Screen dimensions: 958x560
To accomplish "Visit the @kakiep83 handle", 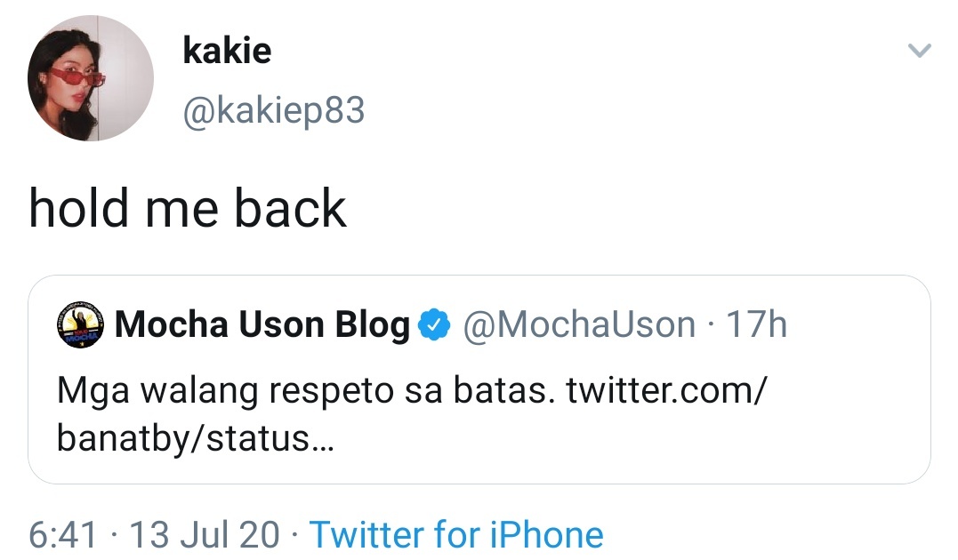I will [274, 111].
